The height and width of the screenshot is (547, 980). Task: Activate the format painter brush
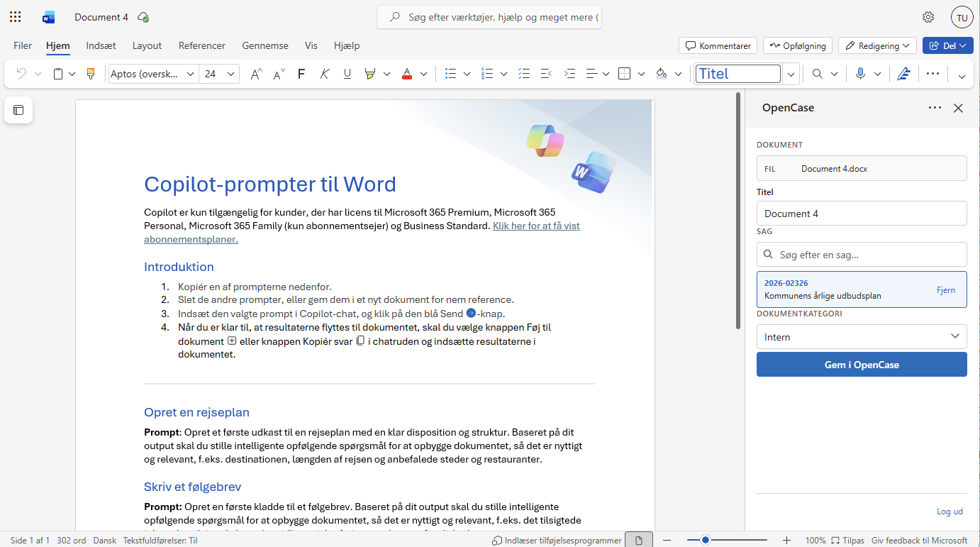(x=91, y=74)
